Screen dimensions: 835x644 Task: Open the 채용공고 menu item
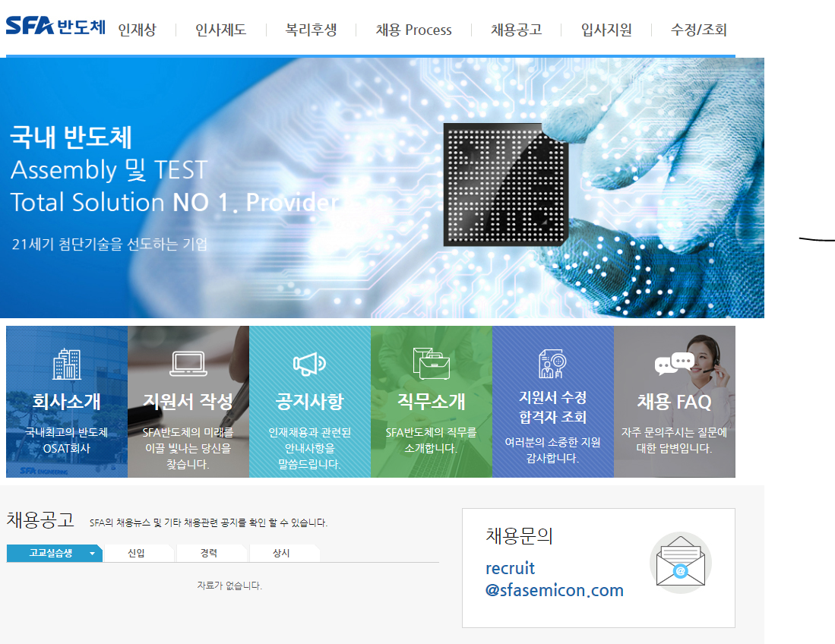click(x=516, y=30)
